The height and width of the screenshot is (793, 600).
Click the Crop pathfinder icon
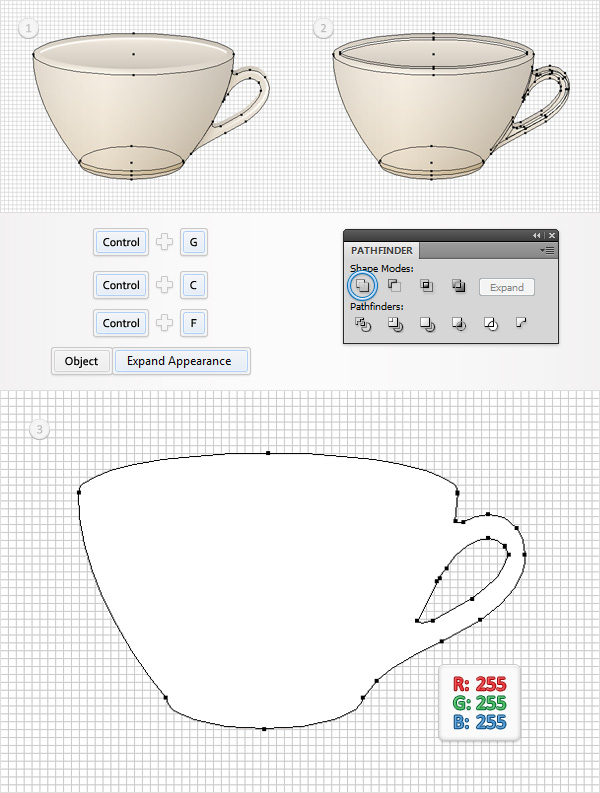click(x=459, y=324)
